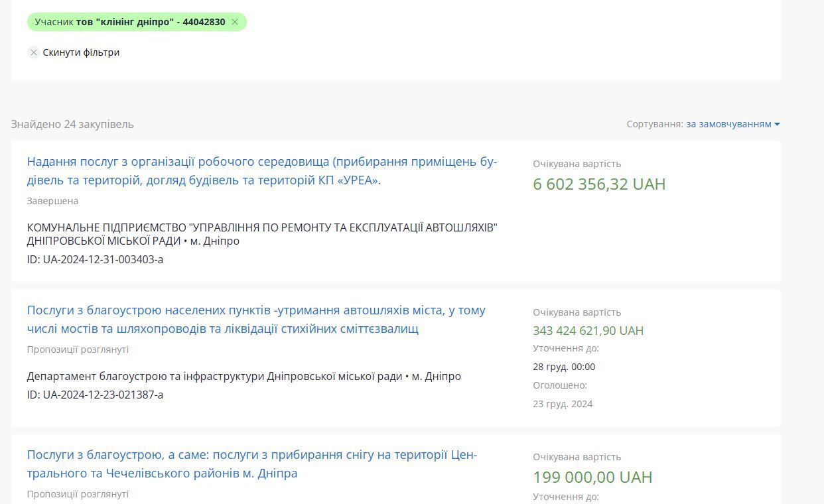Click tender ID UA-2024-12-23-021387-a

95,395
